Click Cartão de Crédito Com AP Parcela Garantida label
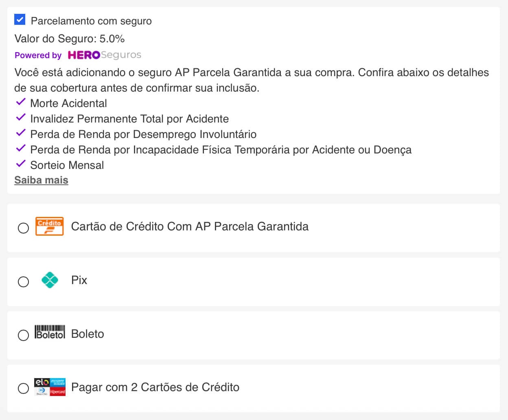The height and width of the screenshot is (420, 508). (x=190, y=226)
